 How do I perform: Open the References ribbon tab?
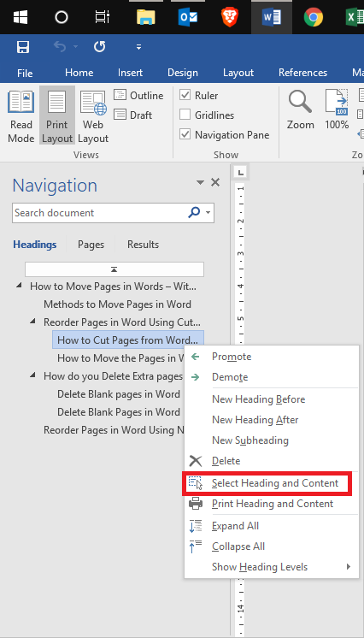coord(303,73)
